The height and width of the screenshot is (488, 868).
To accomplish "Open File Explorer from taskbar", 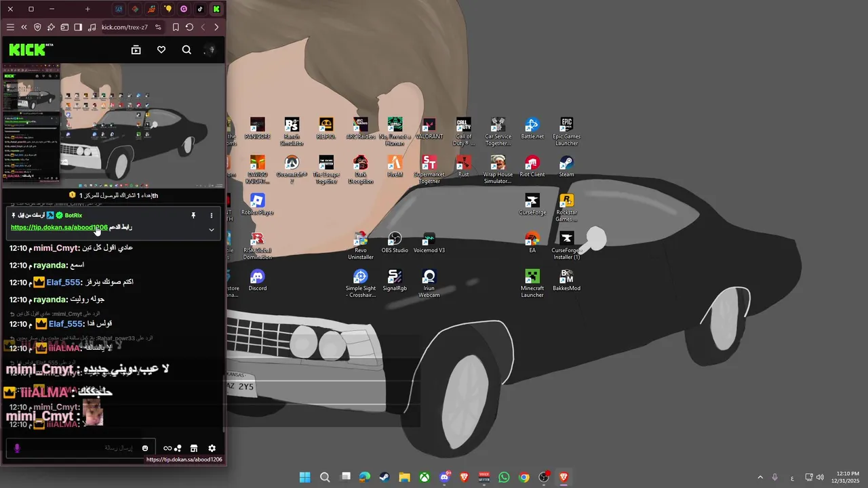I will [404, 477].
